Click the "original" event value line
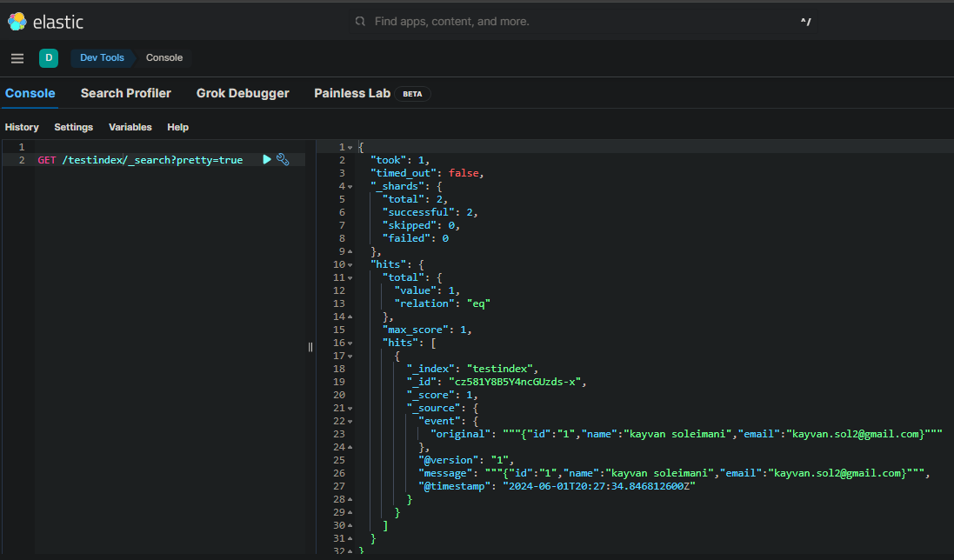 click(x=686, y=434)
